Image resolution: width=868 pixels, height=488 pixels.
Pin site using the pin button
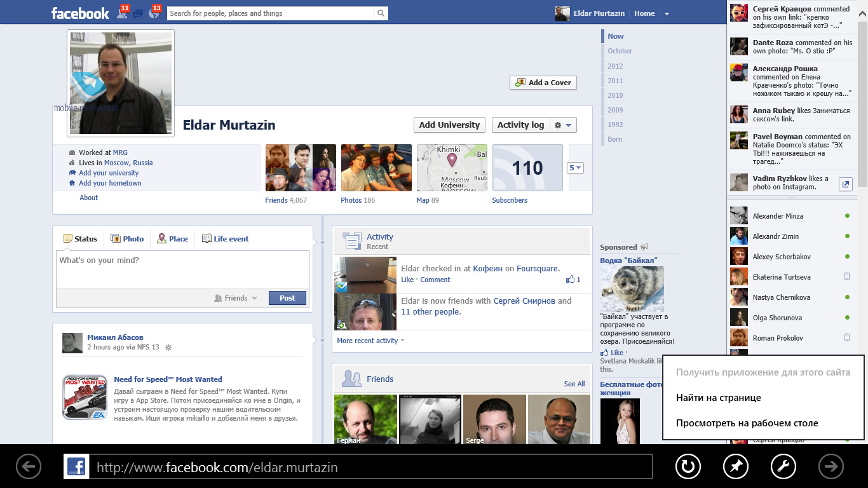pos(736,467)
